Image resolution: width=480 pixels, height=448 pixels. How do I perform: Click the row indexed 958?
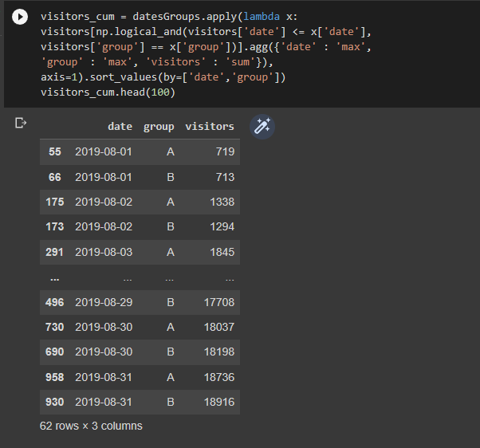(x=140, y=377)
